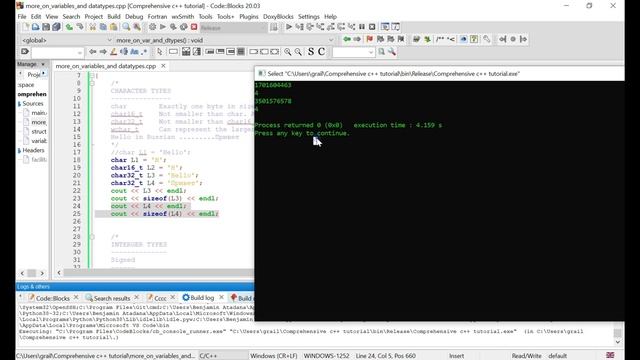The width and height of the screenshot is (640, 360).
Task: Click the Rebuild icon
Action: [x=184, y=27]
